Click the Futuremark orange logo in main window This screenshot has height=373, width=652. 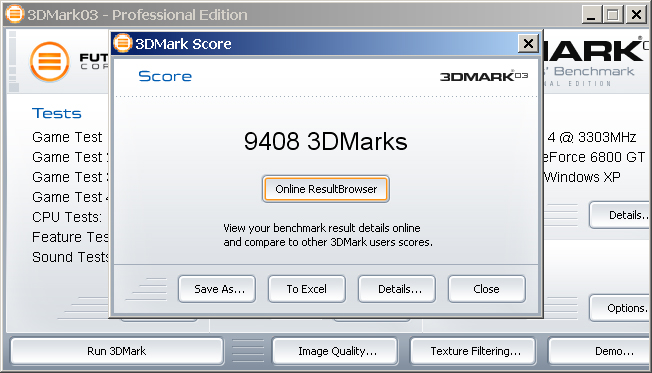[x=49, y=62]
